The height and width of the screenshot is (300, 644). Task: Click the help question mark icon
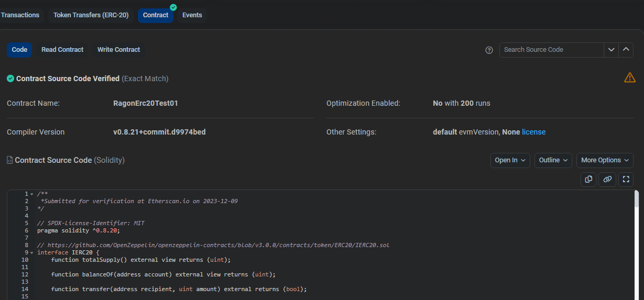489,50
